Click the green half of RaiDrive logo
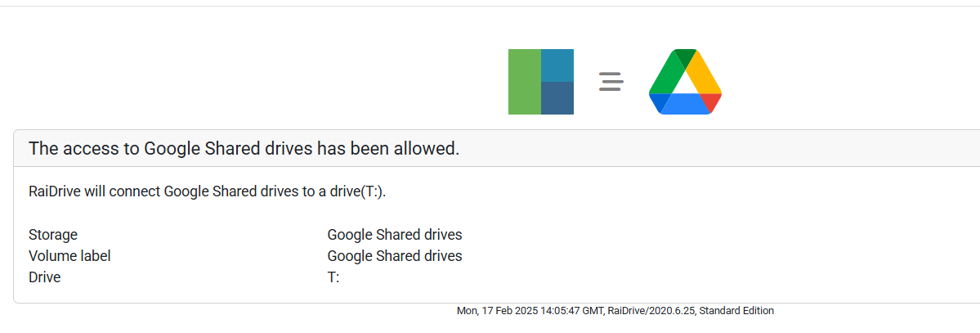Screen dimensions: 980x333 (x=525, y=82)
